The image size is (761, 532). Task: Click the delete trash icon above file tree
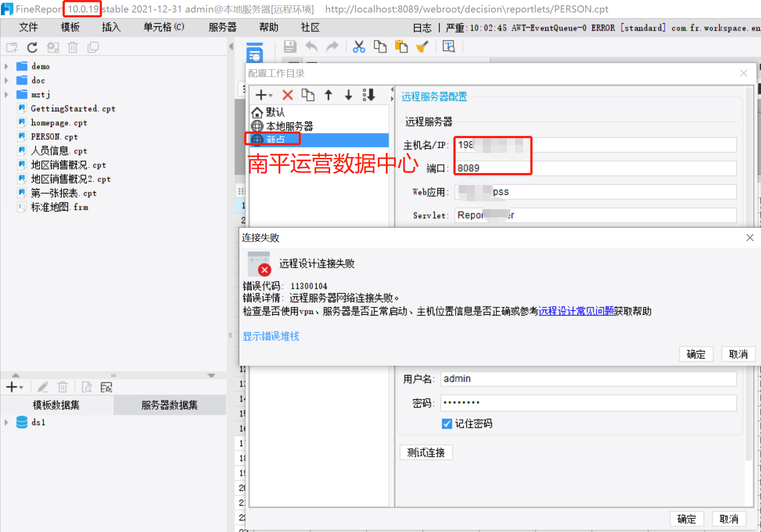73,47
